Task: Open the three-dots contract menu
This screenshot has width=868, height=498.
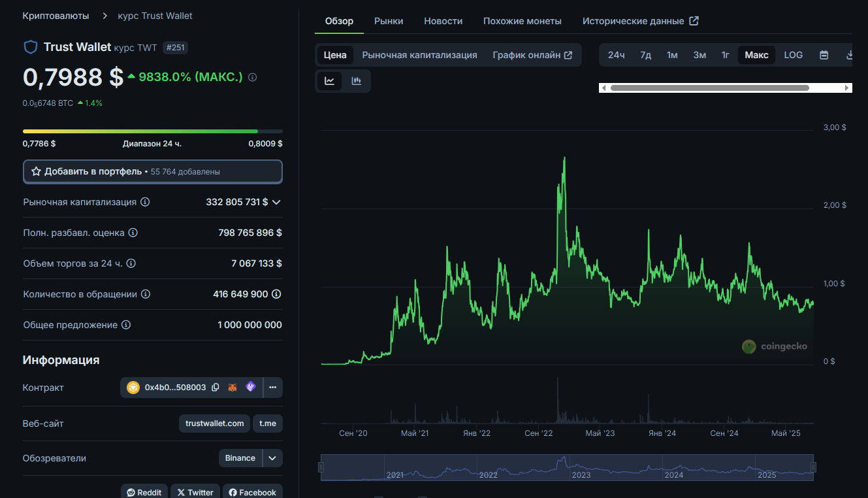Action: click(273, 388)
